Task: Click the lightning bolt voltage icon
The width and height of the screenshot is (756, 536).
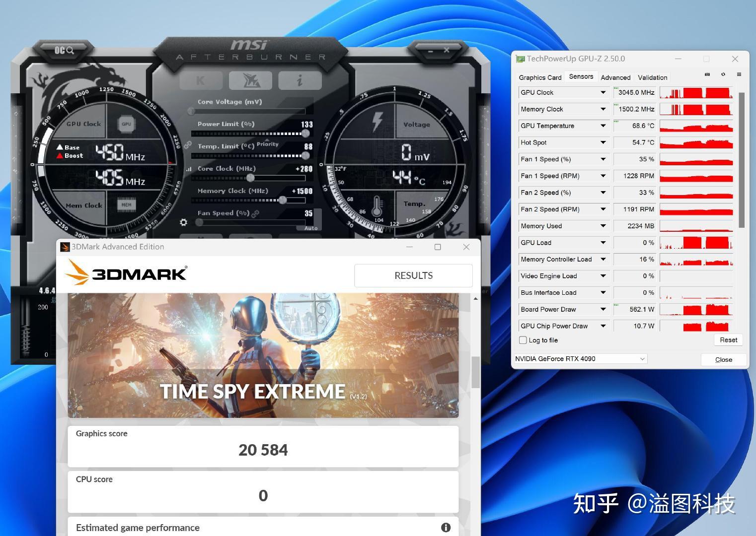Action: [x=378, y=122]
